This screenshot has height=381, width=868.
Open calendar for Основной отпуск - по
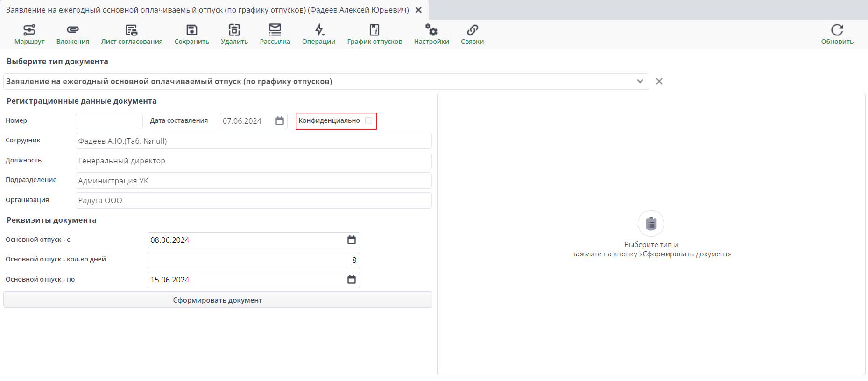[352, 280]
